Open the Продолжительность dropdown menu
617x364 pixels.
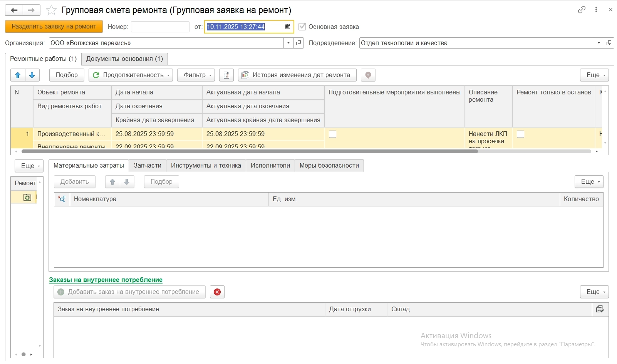click(x=131, y=75)
